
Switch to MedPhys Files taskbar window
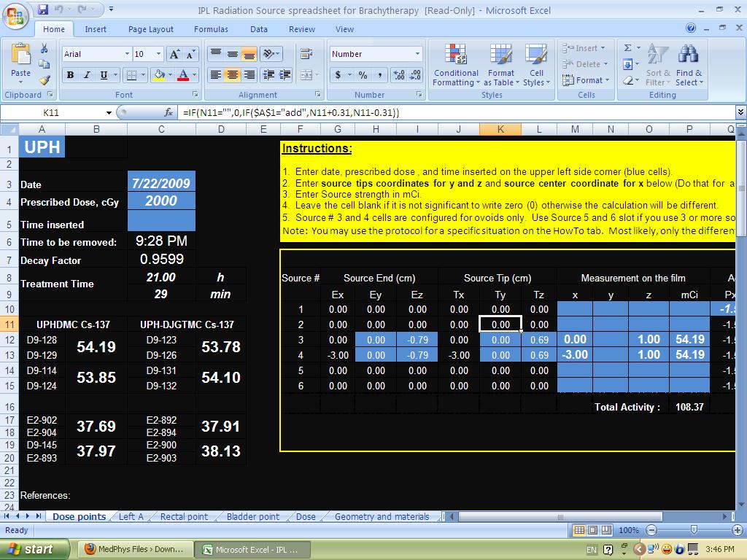(135, 550)
